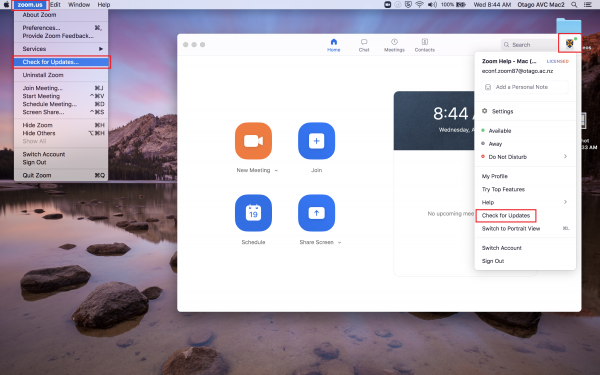Click the Otago AVC Mac2 user name
Image resolution: width=600 pixels, height=375 pixels.
click(x=541, y=5)
